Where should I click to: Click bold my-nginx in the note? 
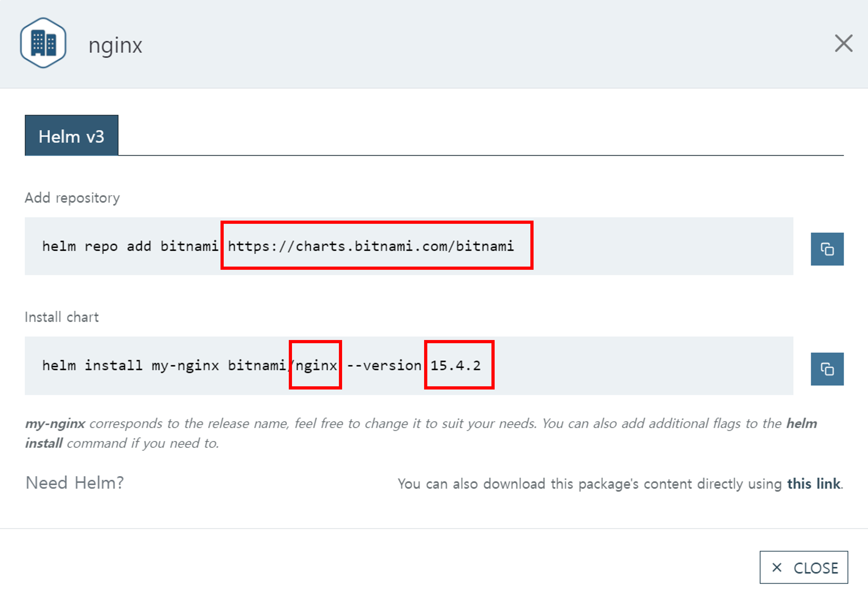point(55,423)
